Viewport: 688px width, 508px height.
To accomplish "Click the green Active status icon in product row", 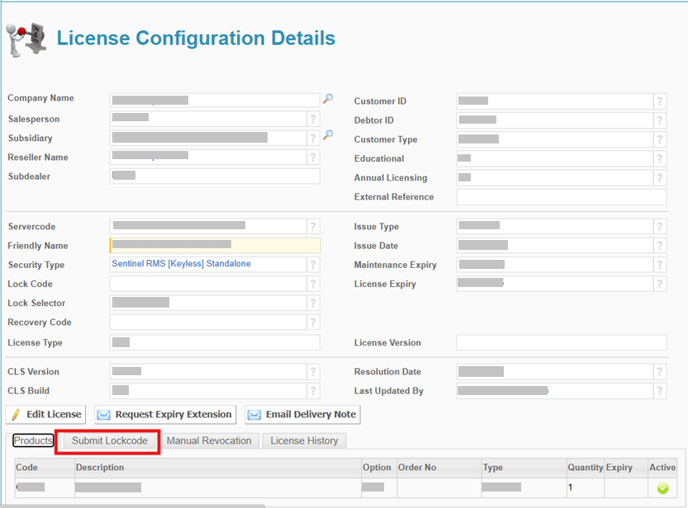I will tap(662, 488).
